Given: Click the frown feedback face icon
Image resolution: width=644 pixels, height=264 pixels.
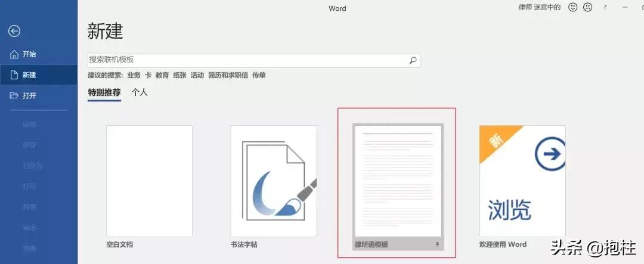Looking at the screenshot, I should [588, 7].
